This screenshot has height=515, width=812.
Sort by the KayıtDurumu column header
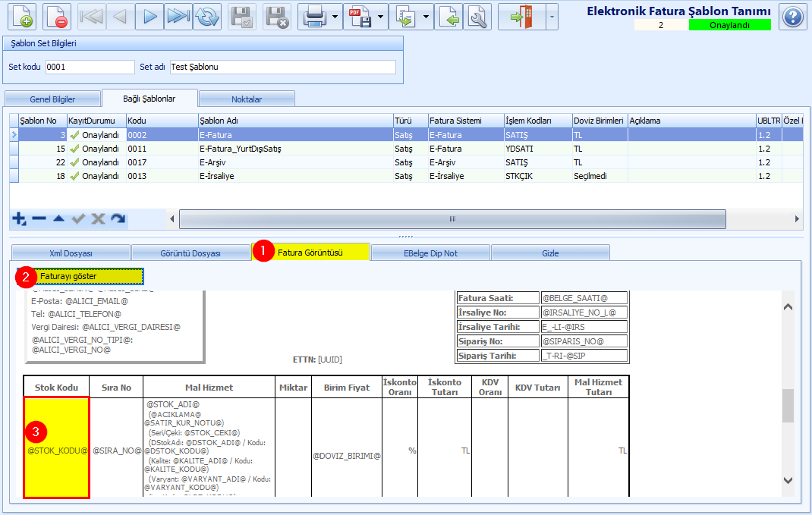point(97,121)
